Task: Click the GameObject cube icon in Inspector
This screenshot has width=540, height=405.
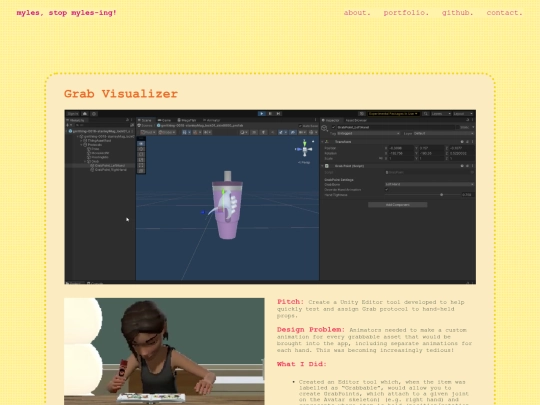Action: 324,128
